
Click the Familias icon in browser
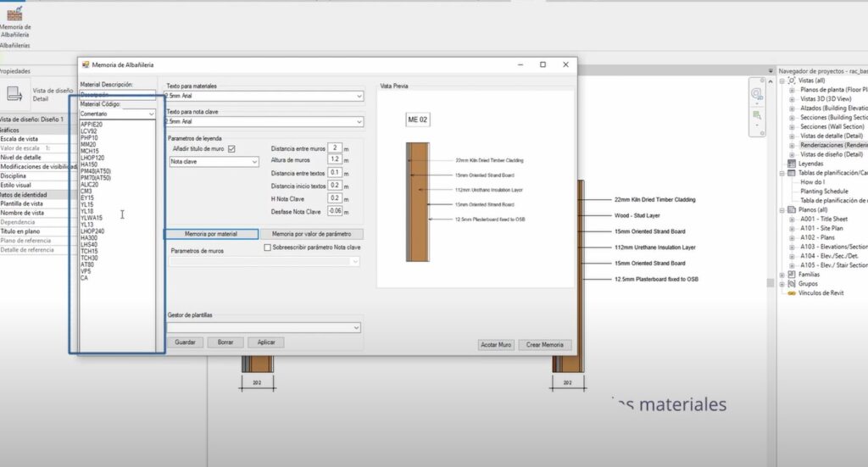coord(792,275)
